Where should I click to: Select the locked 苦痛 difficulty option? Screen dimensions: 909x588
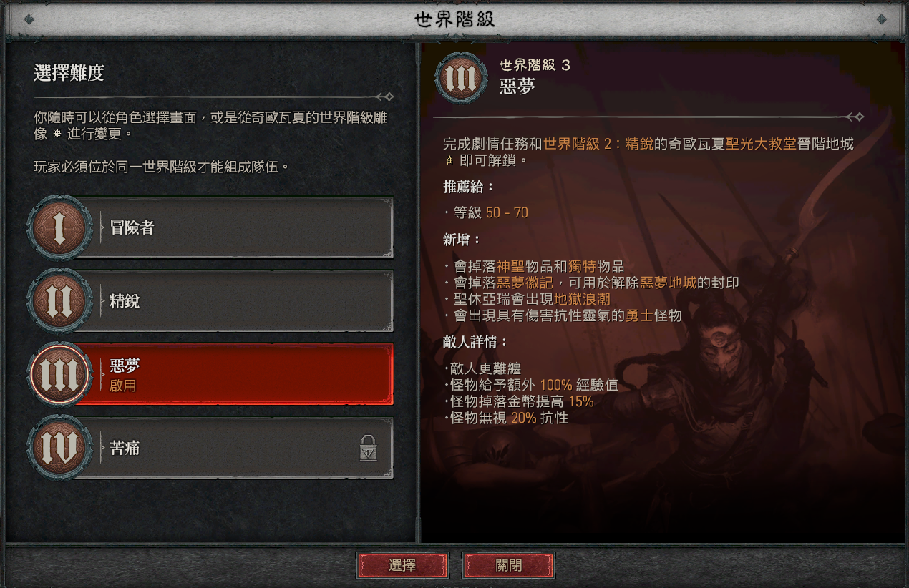pos(233,449)
